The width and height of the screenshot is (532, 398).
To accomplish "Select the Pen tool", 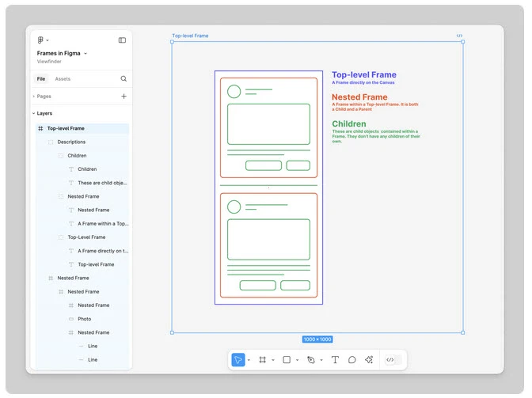I will [311, 360].
